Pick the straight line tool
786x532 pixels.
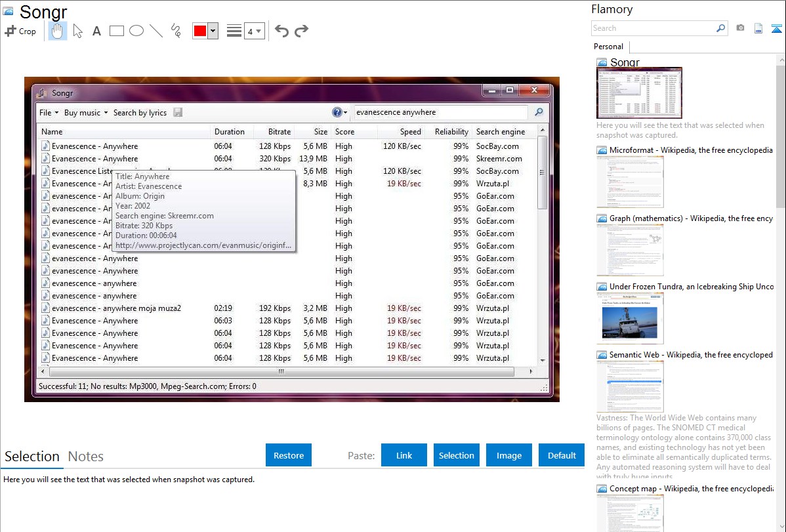[156, 31]
